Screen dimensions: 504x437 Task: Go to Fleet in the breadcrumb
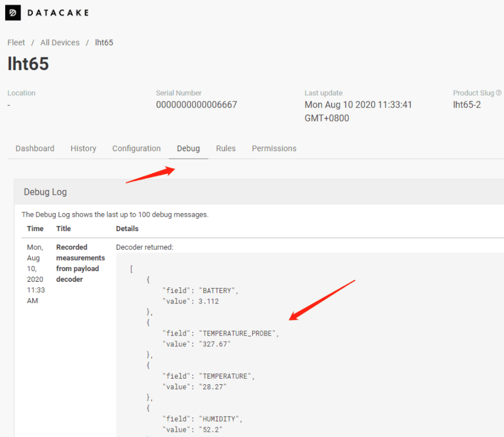point(16,43)
